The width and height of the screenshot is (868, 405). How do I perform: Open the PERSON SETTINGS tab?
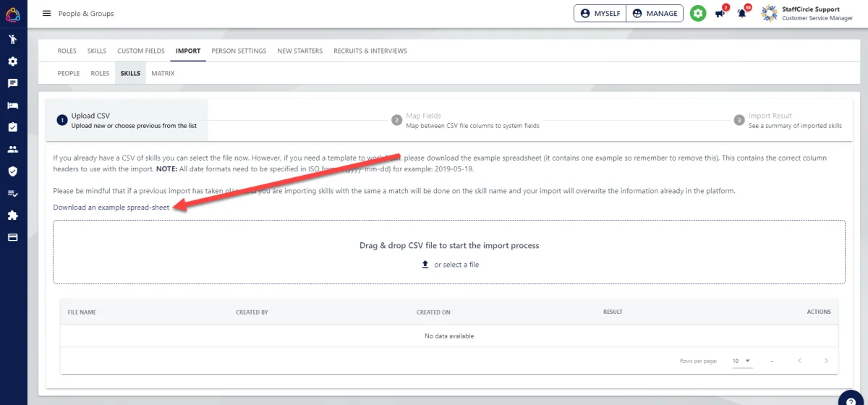tap(239, 51)
